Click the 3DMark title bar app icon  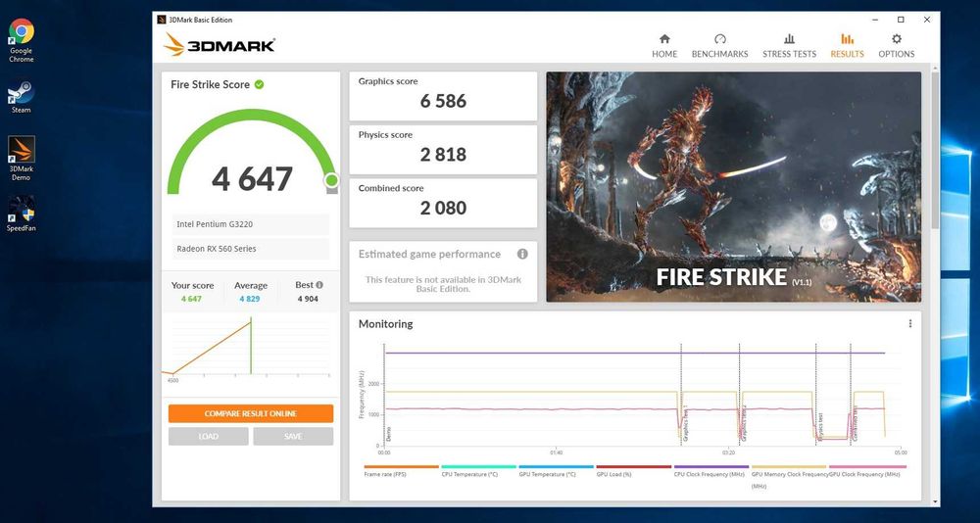pos(162,20)
